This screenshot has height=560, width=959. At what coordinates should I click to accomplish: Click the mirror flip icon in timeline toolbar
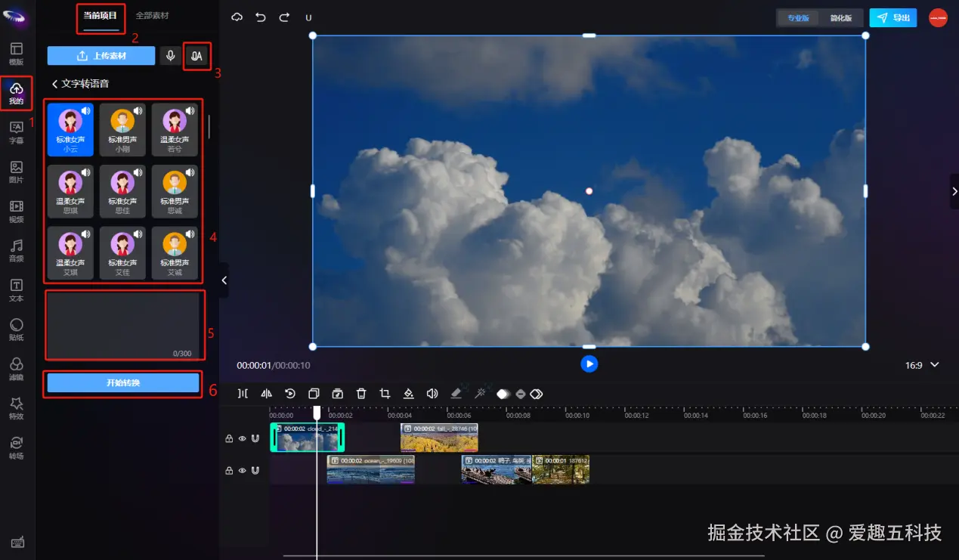tap(266, 394)
